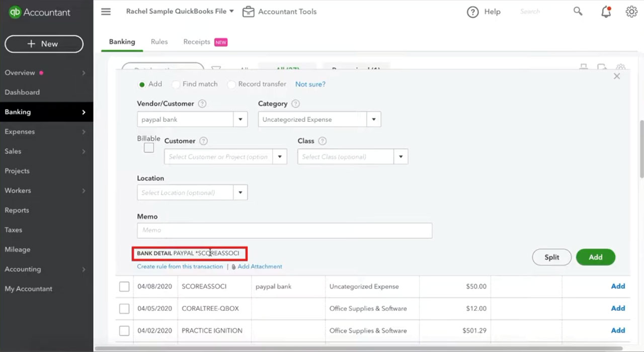Open the Accountant Tools briefcase icon
The image size is (644, 352).
(x=248, y=12)
